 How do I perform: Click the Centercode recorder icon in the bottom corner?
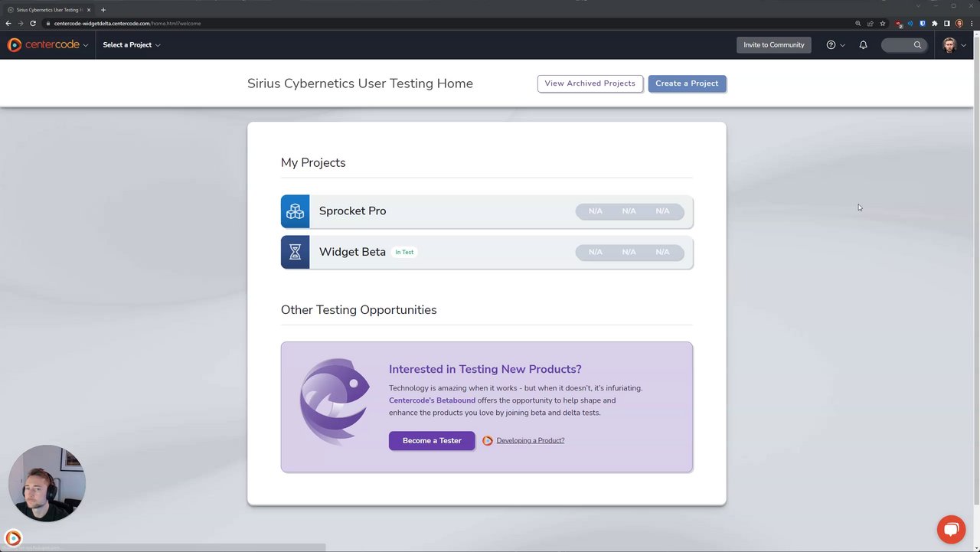point(13,538)
